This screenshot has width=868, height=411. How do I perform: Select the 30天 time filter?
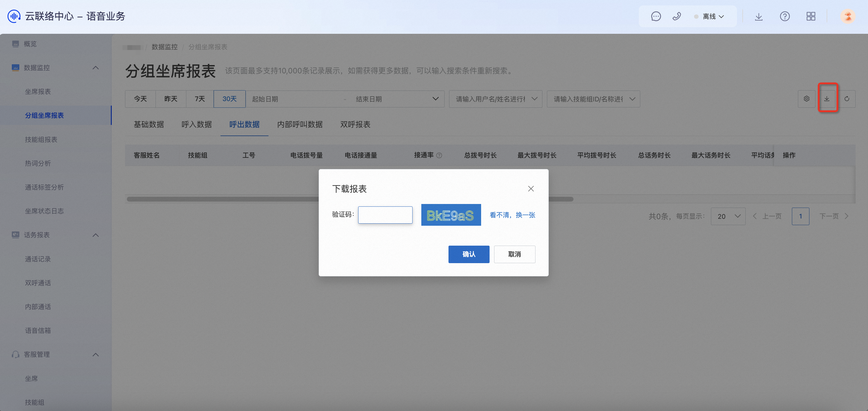click(x=230, y=99)
